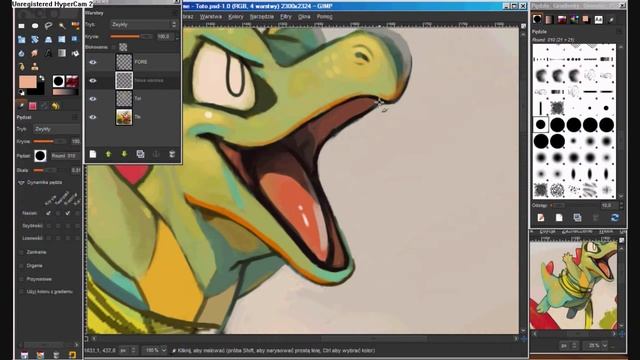Click the navigation preview thumbnail
Image resolution: width=640 pixels, height=360 pixels.
(573, 285)
